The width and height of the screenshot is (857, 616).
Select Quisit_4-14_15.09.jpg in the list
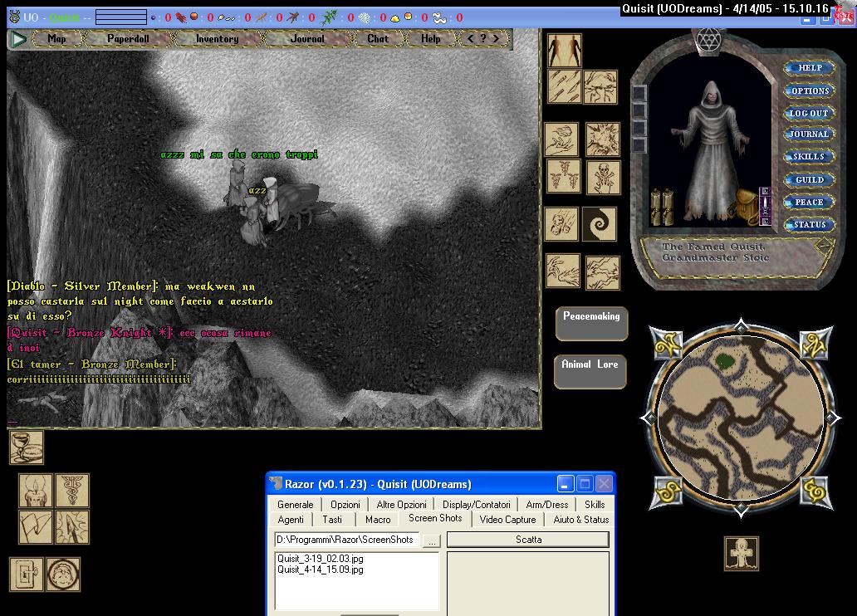coord(321,570)
